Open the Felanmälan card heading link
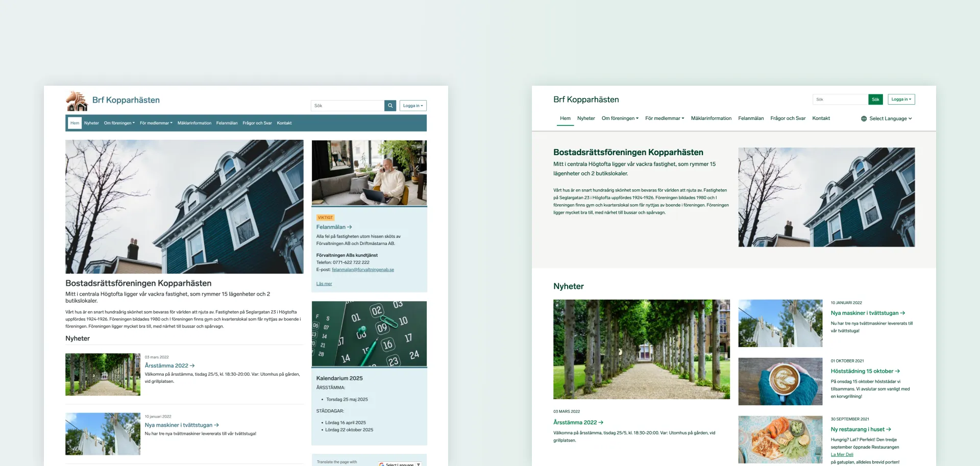The height and width of the screenshot is (466, 980). (334, 227)
